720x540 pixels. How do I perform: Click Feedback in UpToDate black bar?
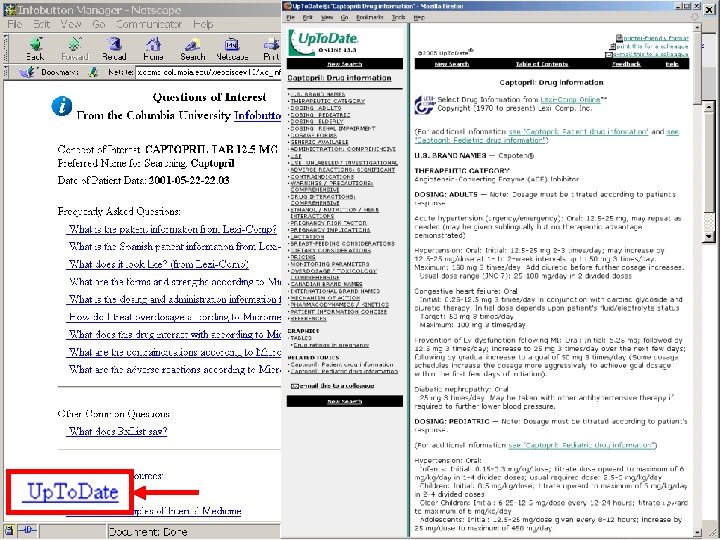626,64
